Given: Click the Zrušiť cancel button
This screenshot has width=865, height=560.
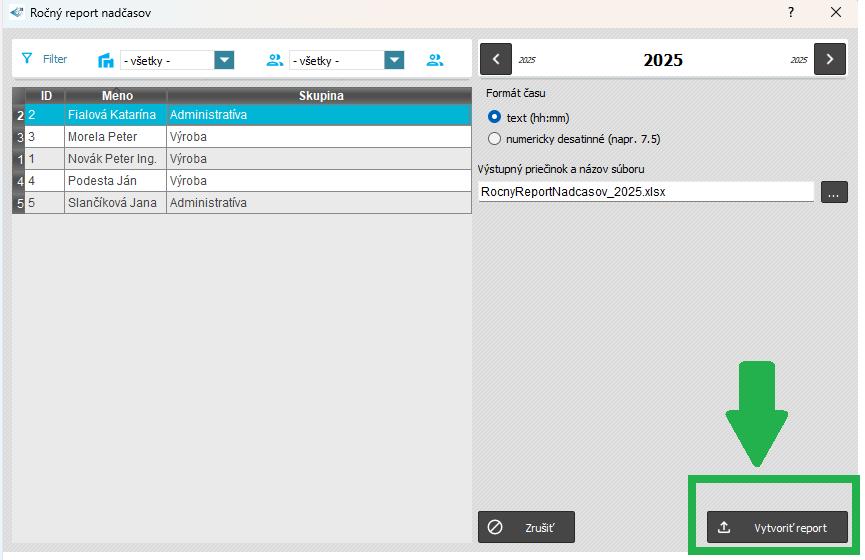Looking at the screenshot, I should [x=526, y=527].
